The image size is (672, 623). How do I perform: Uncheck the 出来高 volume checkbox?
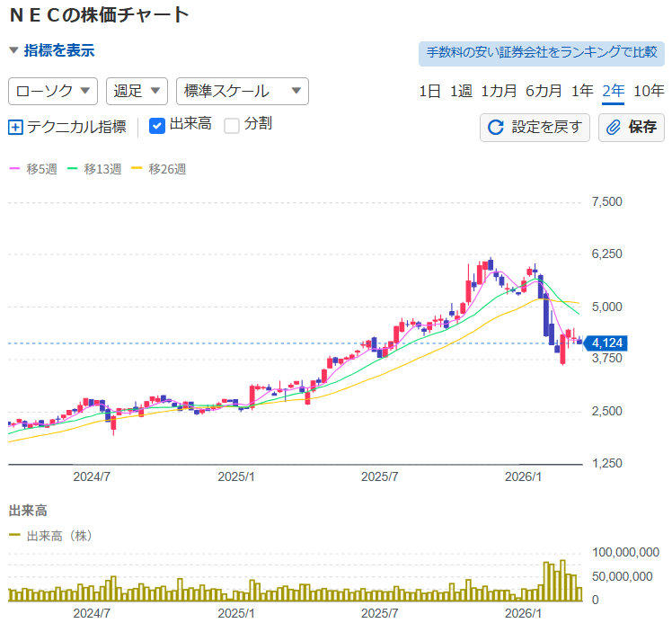pyautogui.click(x=157, y=126)
